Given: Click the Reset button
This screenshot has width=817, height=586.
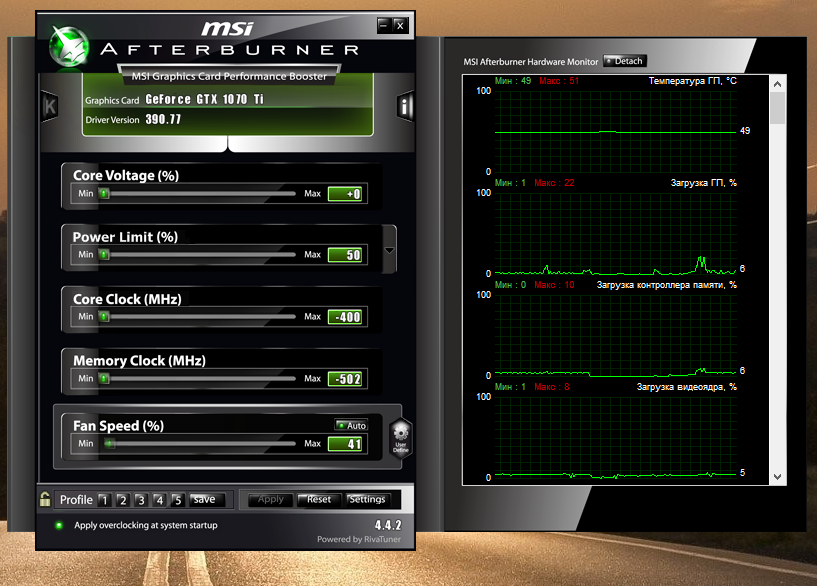Looking at the screenshot, I should click(318, 500).
